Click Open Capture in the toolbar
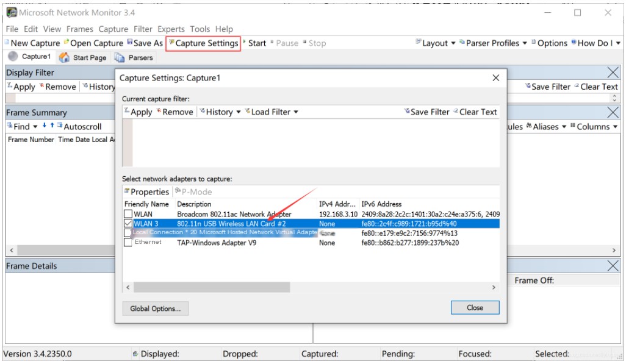The height and width of the screenshot is (364, 626). click(93, 43)
